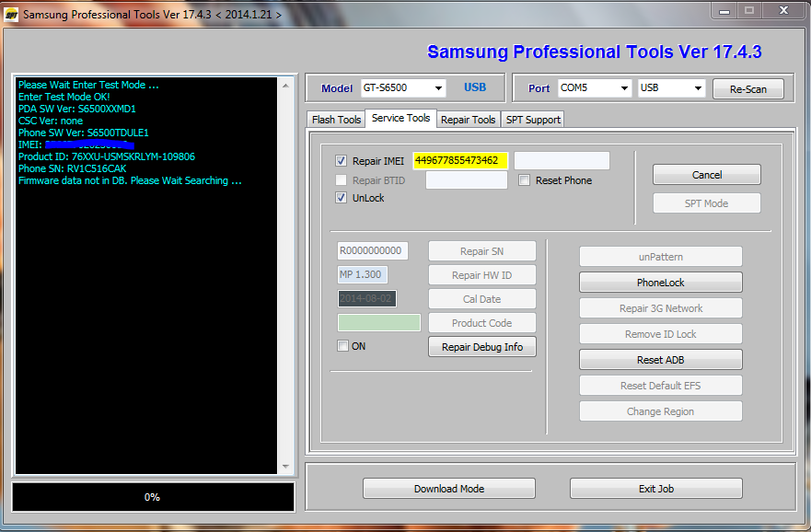
Task: Click the serial number field R0000000000
Action: click(x=373, y=250)
